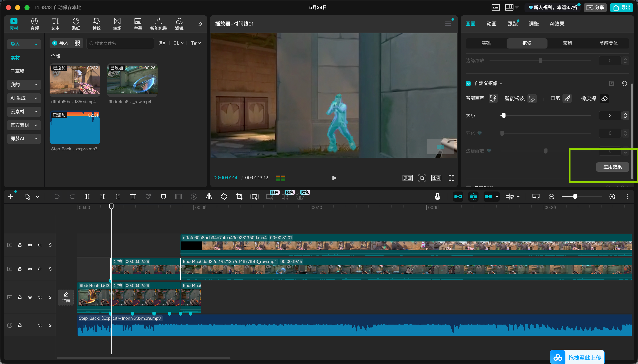Hide the main 封面 track with eye icon
Screen dimensions: 638x364
[30, 297]
